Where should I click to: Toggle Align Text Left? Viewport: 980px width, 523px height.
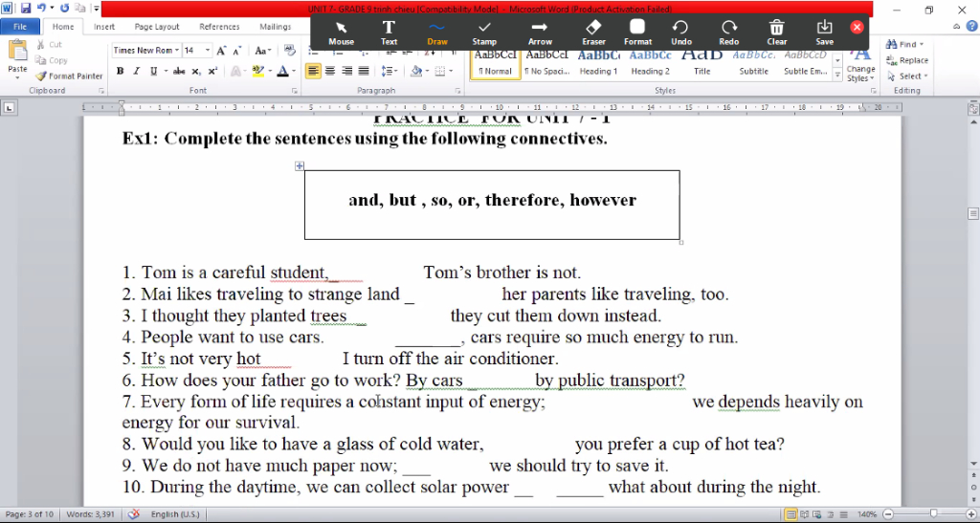pos(313,71)
